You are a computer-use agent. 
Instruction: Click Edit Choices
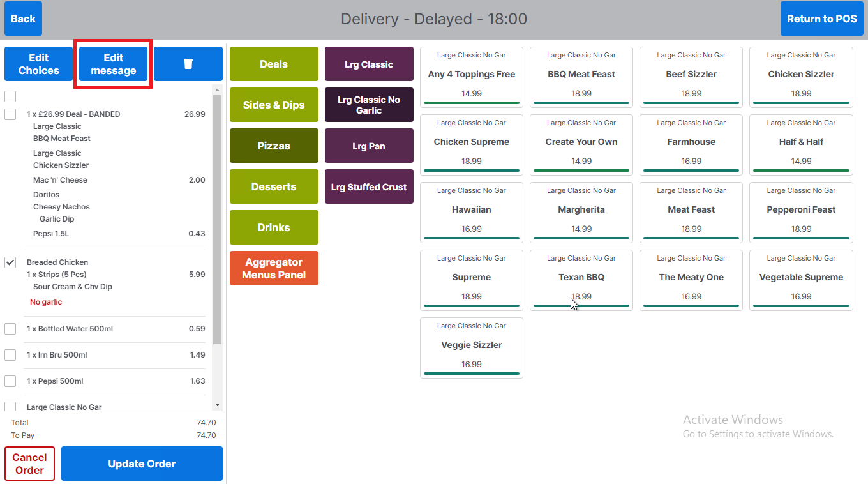click(38, 64)
